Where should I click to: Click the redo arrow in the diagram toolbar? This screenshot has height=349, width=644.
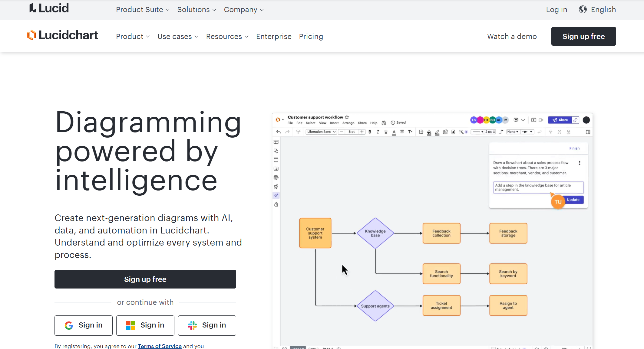[x=287, y=132]
